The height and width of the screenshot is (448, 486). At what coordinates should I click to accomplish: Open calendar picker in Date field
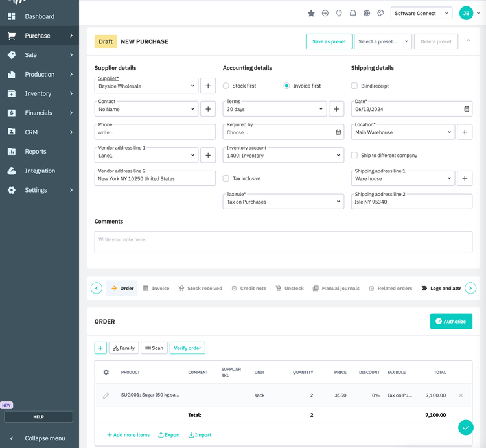click(x=467, y=109)
